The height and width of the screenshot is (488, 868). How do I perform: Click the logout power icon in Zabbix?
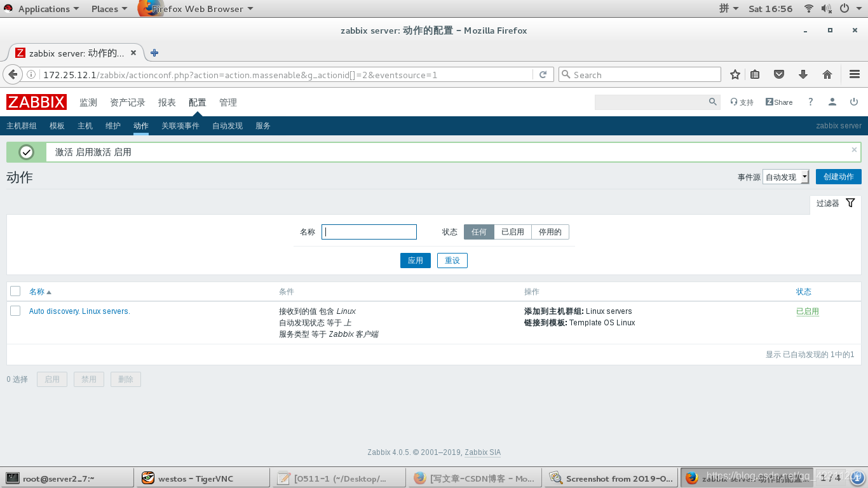pos(854,102)
